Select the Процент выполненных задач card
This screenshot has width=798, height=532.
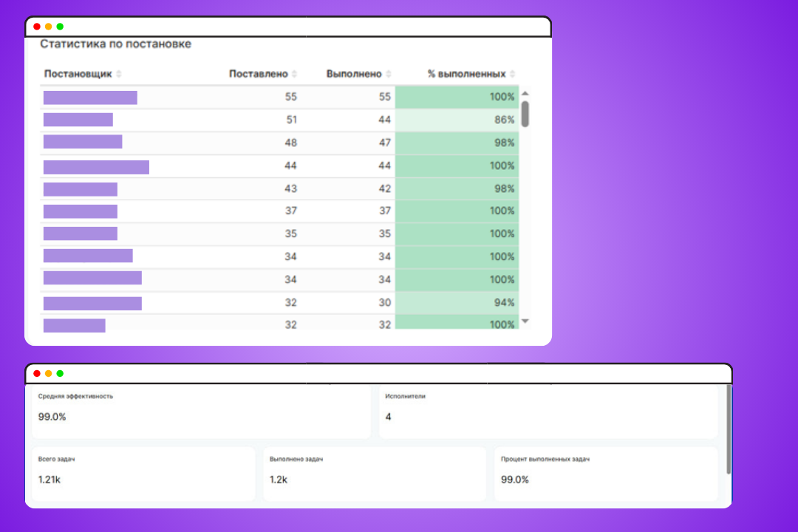pyautogui.click(x=606, y=474)
